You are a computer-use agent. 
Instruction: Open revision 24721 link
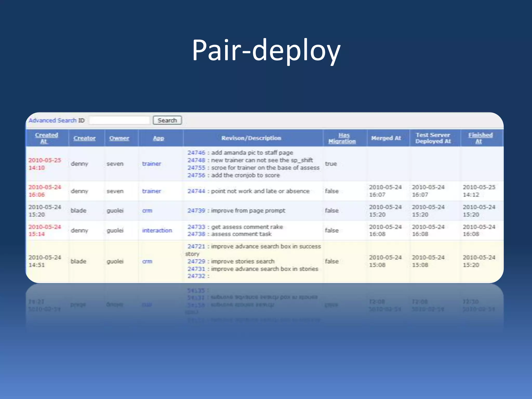(196, 247)
